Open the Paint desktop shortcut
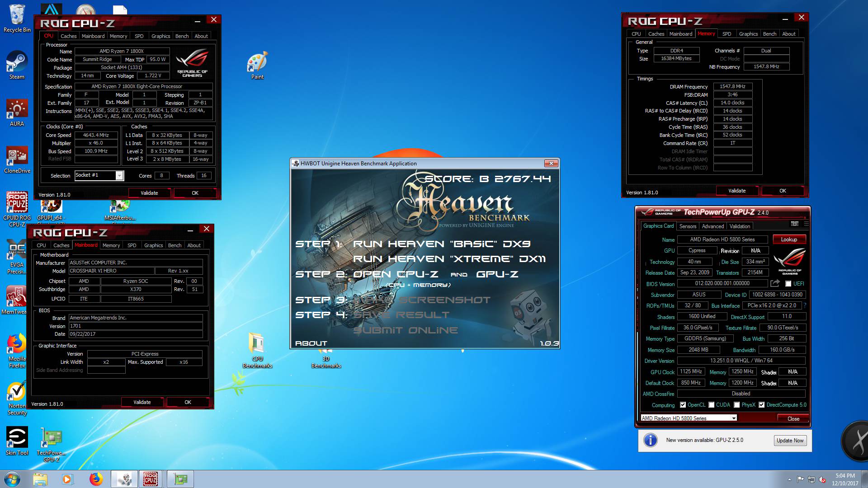Viewport: 868px width, 488px height. coord(257,66)
